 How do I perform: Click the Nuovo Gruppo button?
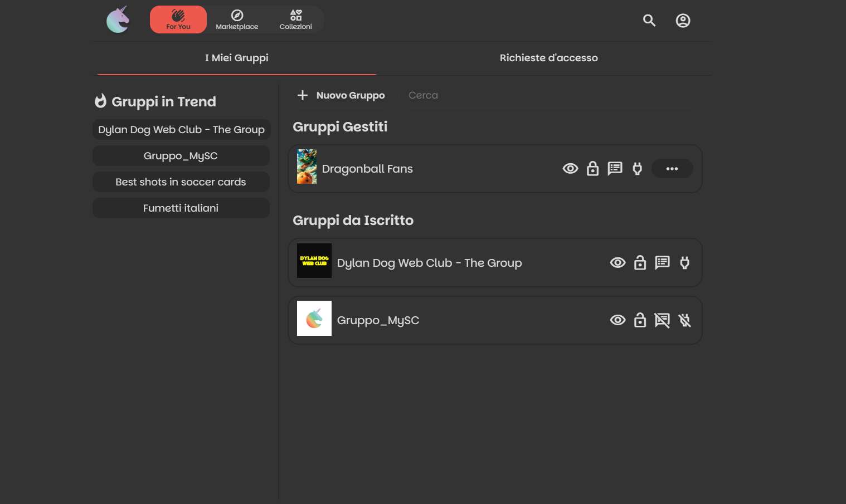click(x=341, y=95)
